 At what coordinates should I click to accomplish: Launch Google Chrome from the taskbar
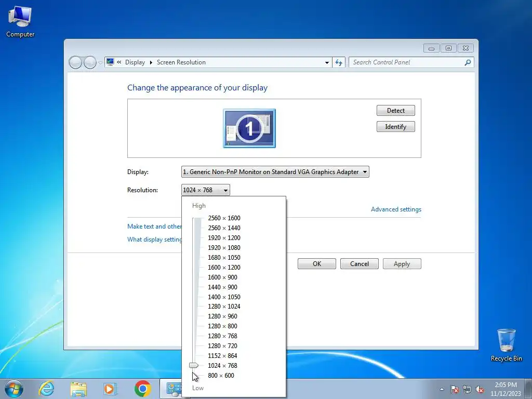pyautogui.click(x=142, y=389)
